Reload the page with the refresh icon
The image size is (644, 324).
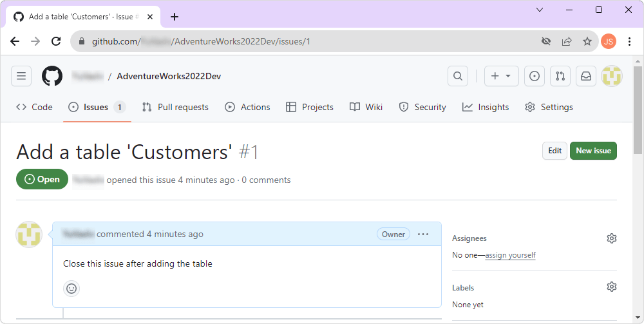click(56, 41)
